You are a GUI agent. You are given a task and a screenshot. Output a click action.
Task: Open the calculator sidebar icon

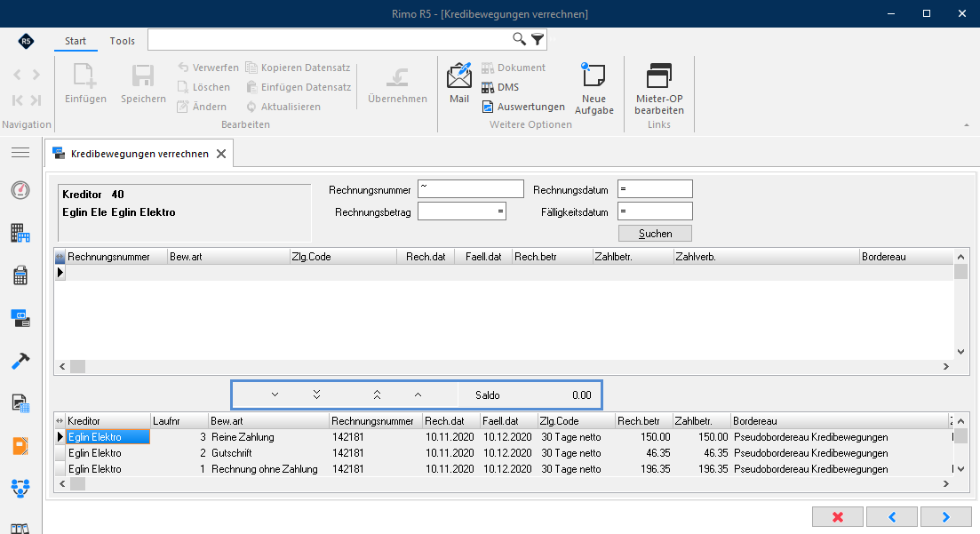20,275
